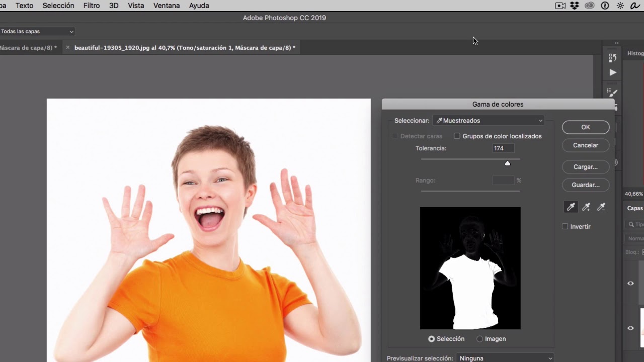
Task: Open the Dropbox menu bar icon
Action: (575, 6)
